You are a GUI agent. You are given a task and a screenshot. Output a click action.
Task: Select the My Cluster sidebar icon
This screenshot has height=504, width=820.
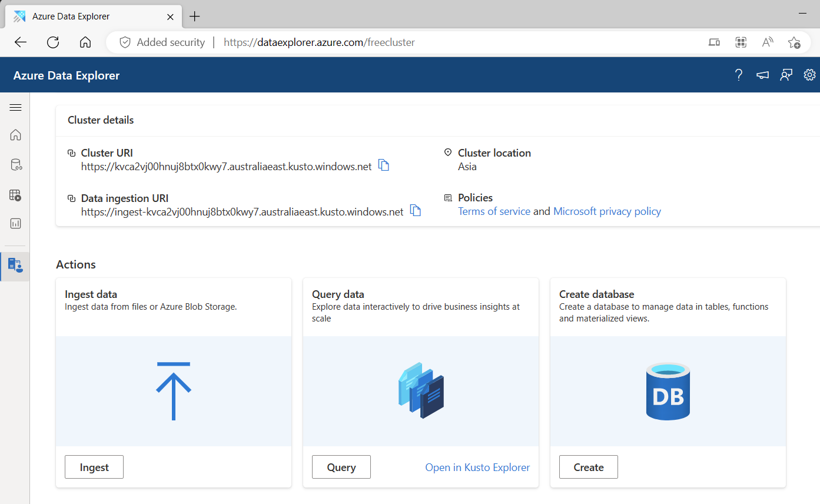(x=15, y=266)
